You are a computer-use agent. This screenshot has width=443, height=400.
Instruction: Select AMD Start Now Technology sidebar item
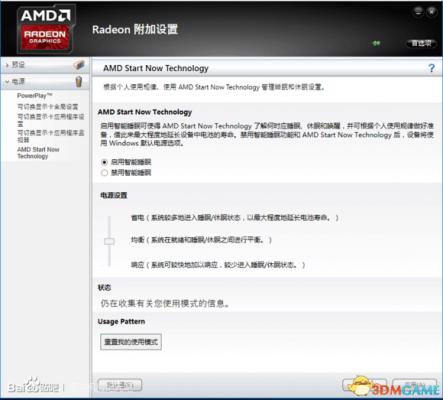pyautogui.click(x=38, y=153)
